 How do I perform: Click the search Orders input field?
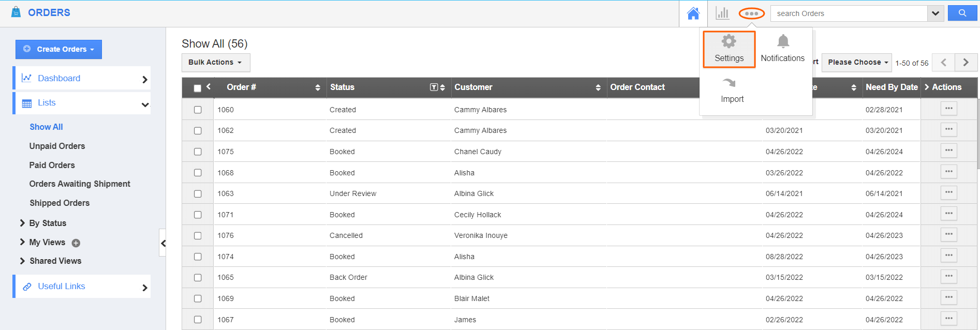tap(849, 13)
